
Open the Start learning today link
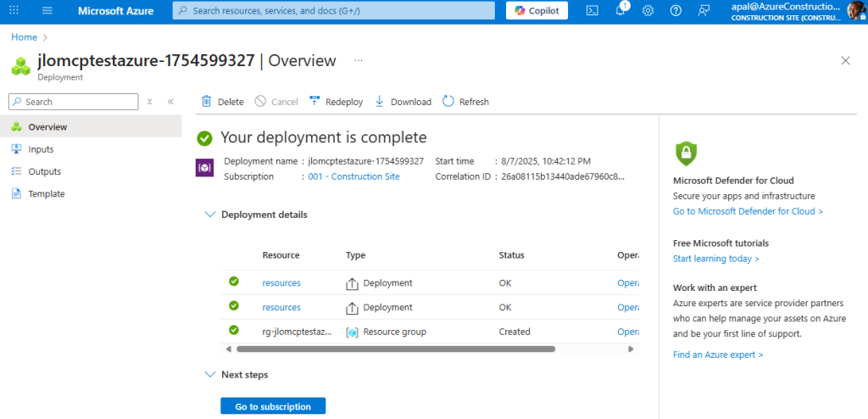(715, 259)
